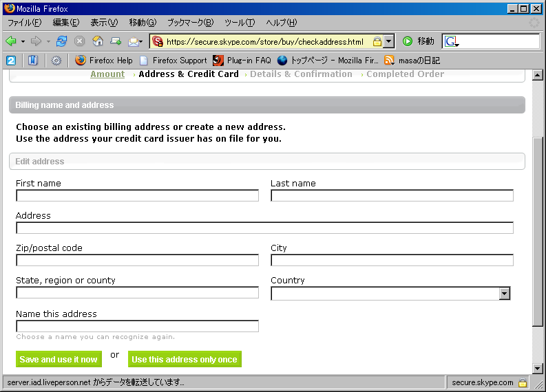
Task: Click the gear icon in bookmarks toolbar
Action: pyautogui.click(x=56, y=61)
